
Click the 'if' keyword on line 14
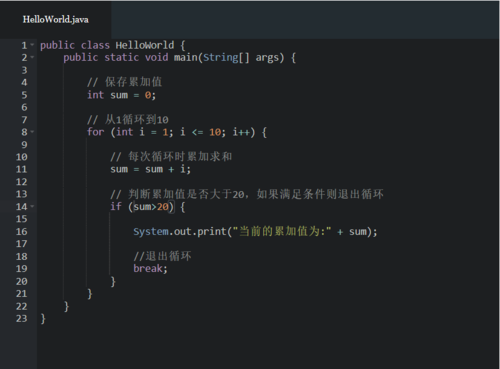(116, 207)
